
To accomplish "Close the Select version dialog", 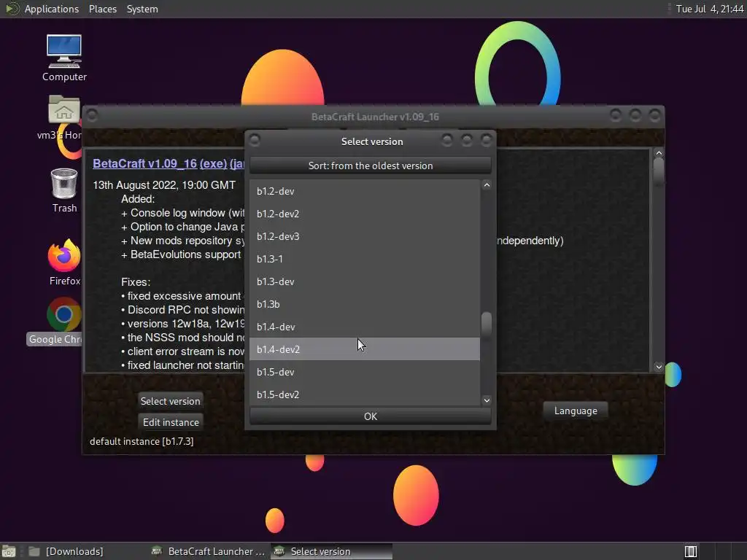I will tap(487, 140).
